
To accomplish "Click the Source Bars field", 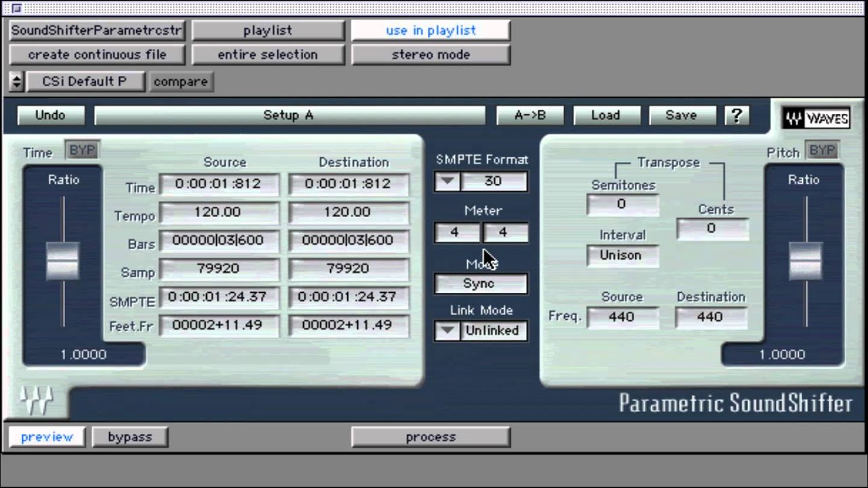I will point(219,241).
